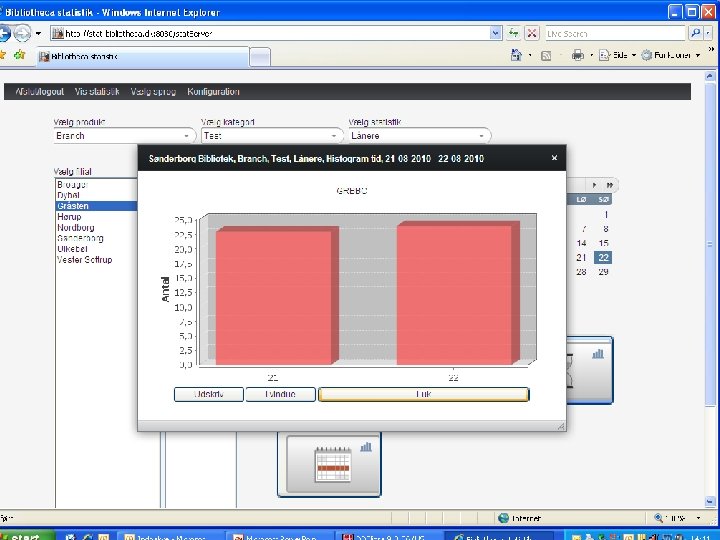Click the search magnifier icon
Image resolution: width=720 pixels, height=540 pixels.
pyautogui.click(x=695, y=33)
